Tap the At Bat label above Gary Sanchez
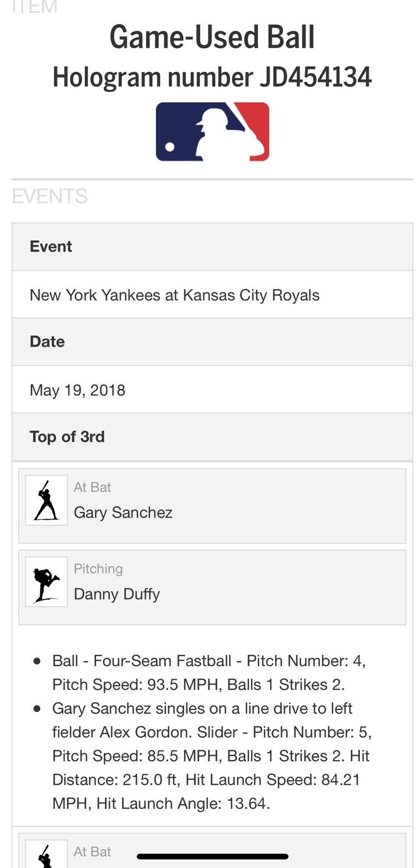419x868 pixels. [x=92, y=487]
